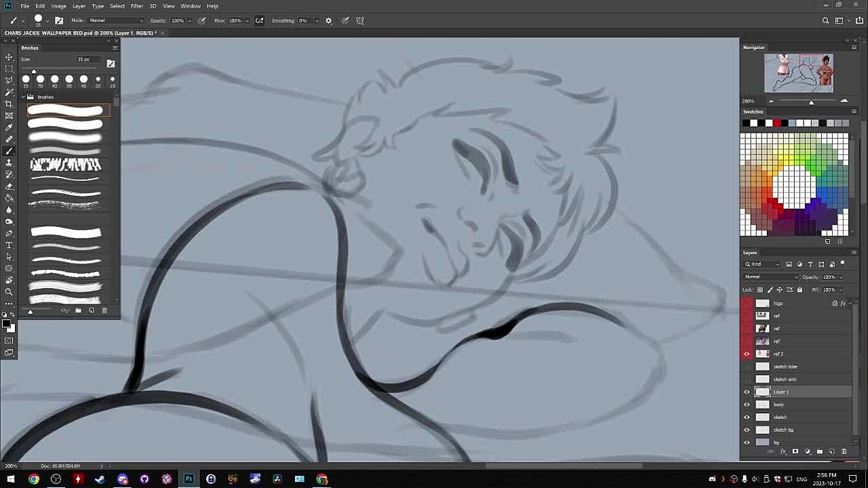Open the brush blending Mode dropdown
Screen dimensions: 868x488
click(x=115, y=21)
